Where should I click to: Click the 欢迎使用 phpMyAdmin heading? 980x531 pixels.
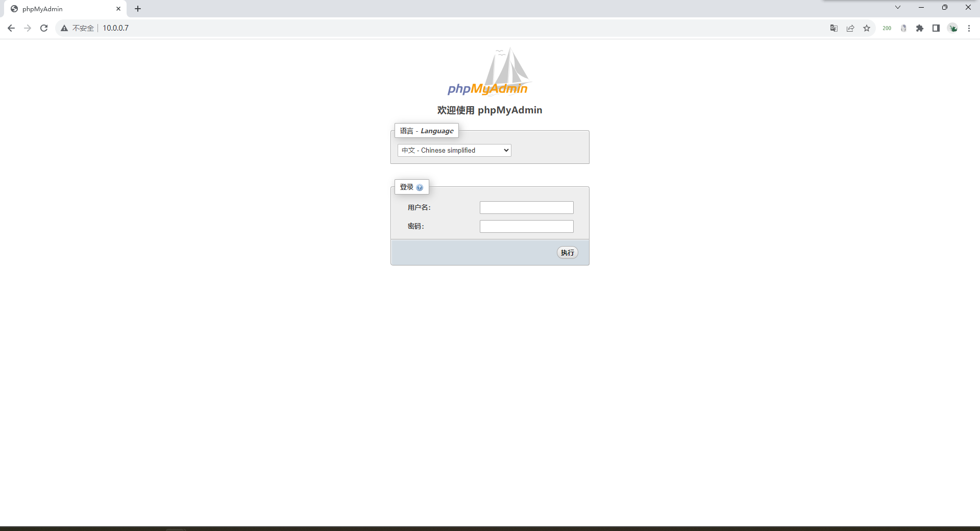(x=490, y=110)
